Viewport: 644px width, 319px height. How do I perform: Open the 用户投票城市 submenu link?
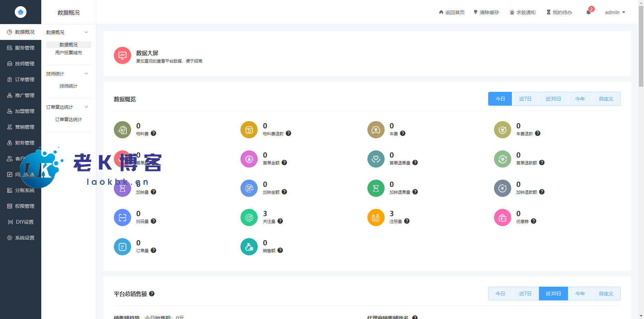pos(68,53)
